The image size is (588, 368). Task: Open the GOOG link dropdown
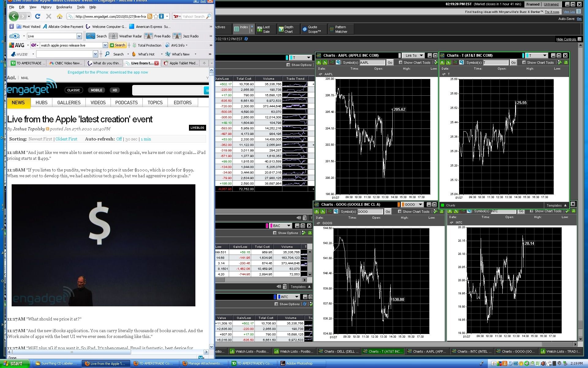click(x=413, y=205)
